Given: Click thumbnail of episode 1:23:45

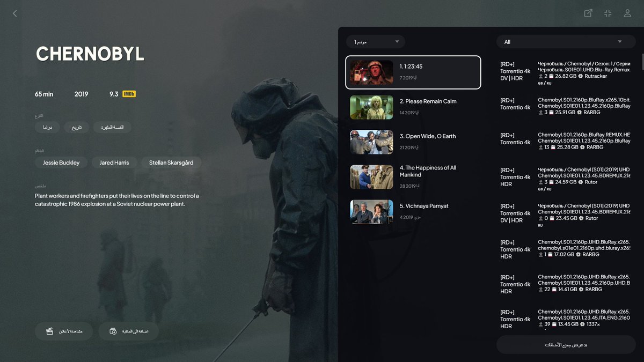Looking at the screenshot, I should 371,72.
